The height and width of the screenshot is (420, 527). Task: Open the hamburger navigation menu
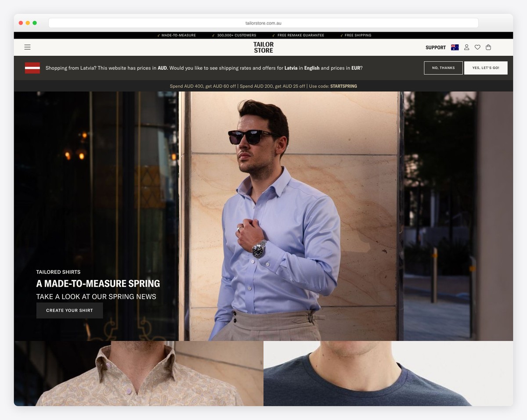point(27,47)
